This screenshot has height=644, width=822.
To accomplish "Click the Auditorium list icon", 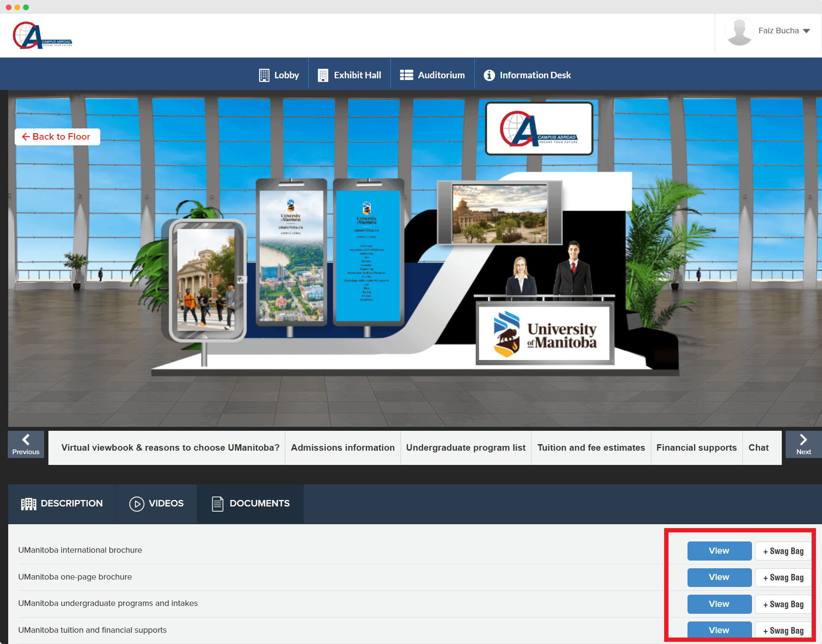I will pyautogui.click(x=406, y=75).
